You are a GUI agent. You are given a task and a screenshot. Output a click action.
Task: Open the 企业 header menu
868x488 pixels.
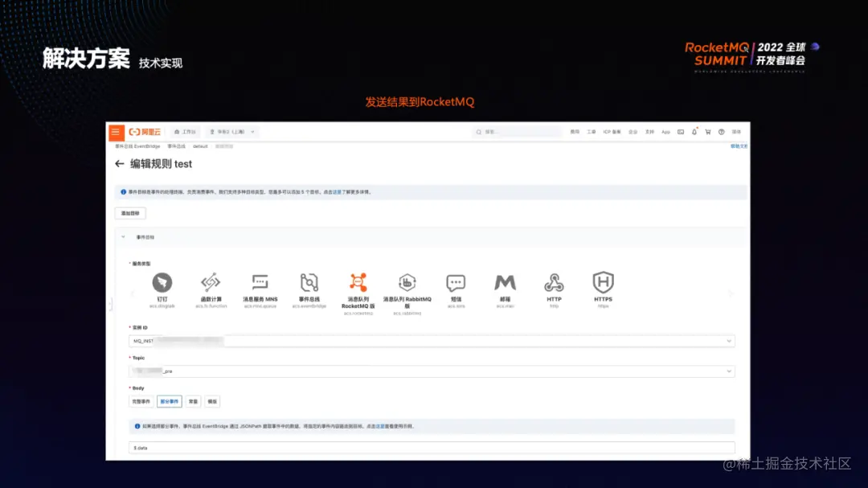[633, 132]
